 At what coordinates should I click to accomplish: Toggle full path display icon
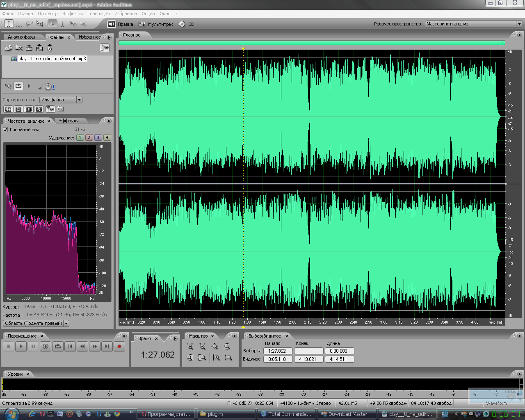(60, 109)
